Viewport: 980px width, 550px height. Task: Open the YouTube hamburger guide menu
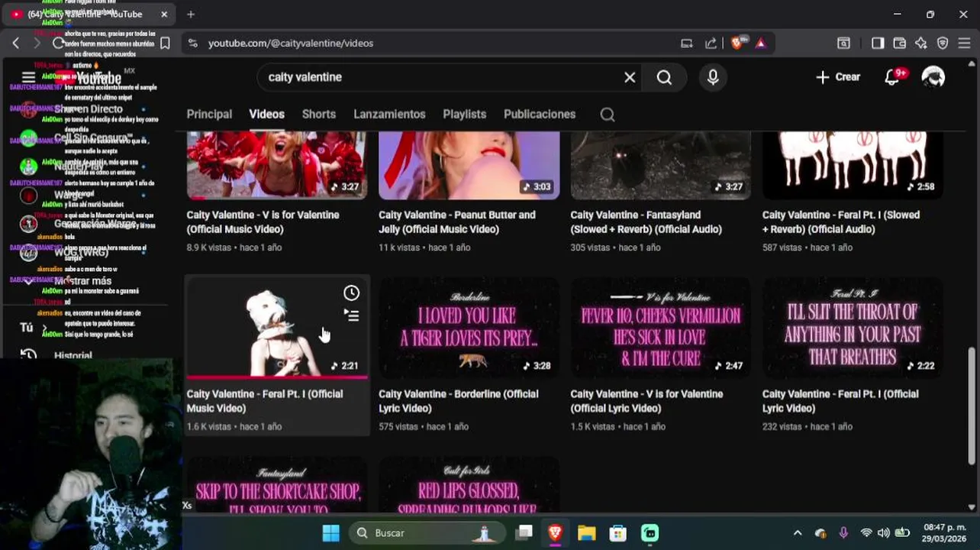[28, 77]
